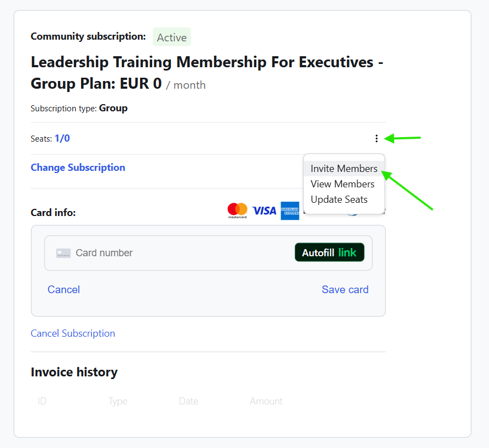Select Invite Members from the menu

(344, 169)
